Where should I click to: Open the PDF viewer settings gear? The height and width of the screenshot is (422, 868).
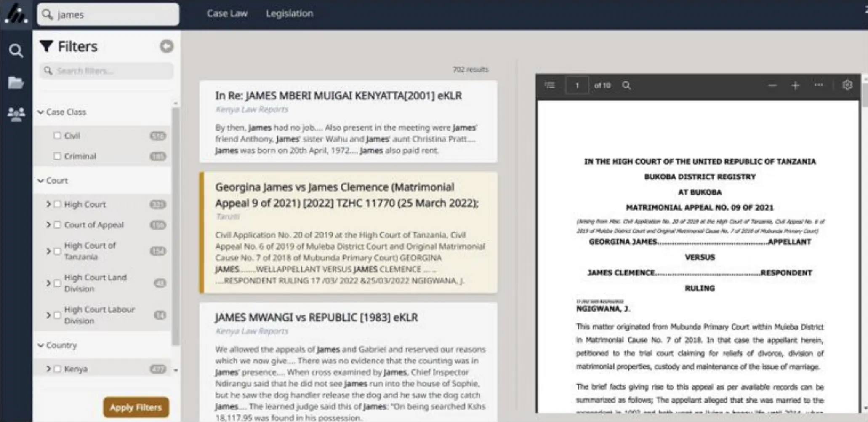(x=847, y=85)
